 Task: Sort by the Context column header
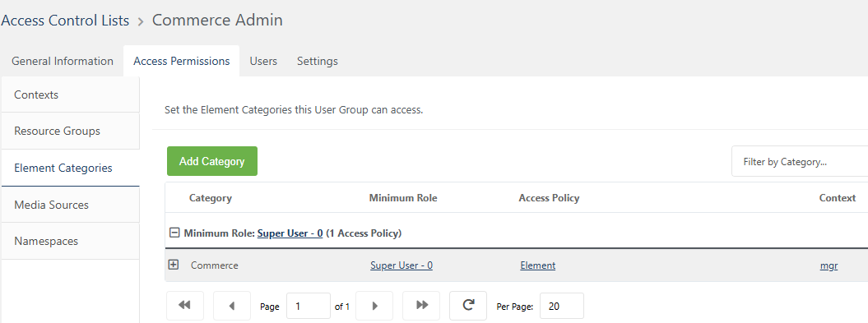(838, 198)
